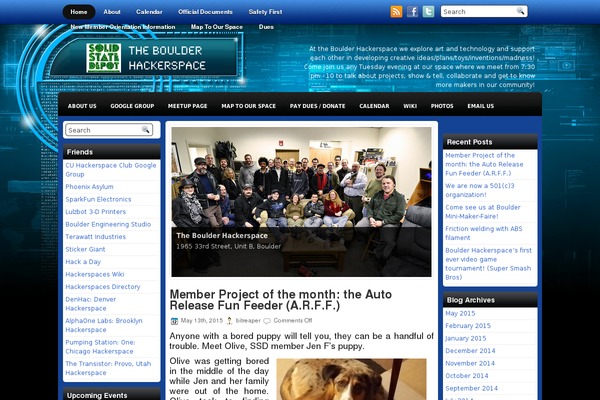This screenshot has height=400, width=600.
Task: Open the Phoenix Asylum link
Action: tap(89, 187)
